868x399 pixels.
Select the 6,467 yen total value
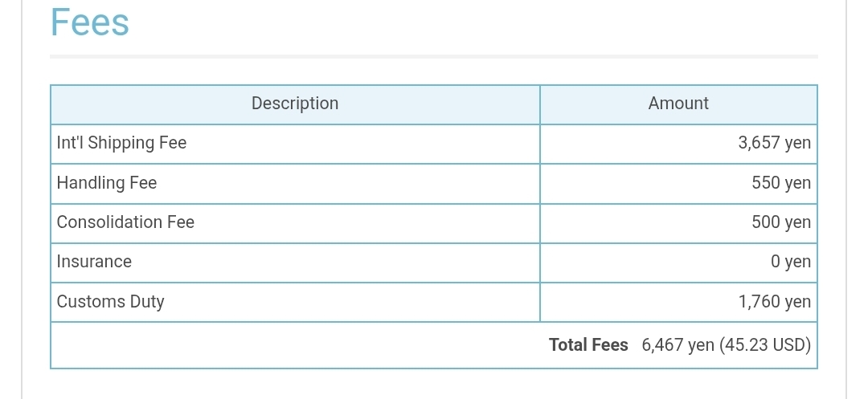(678, 345)
